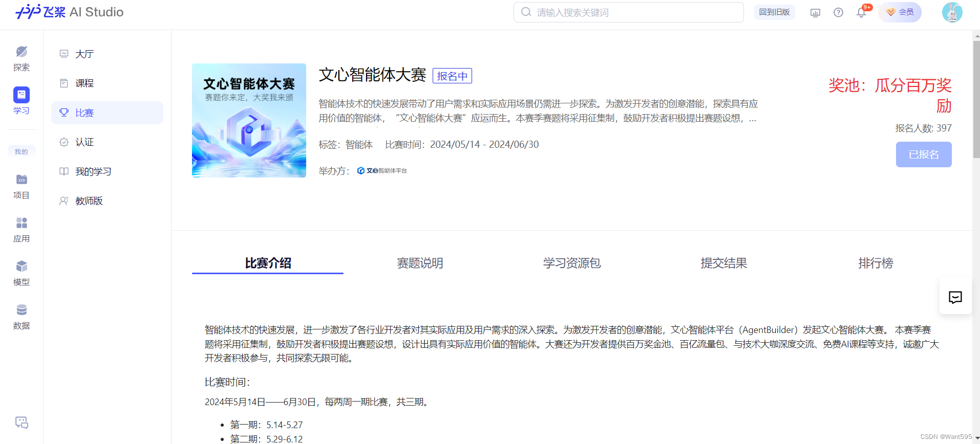Click the PaddlePaddle AI Studio logo
Viewport: 980px width, 444px height.
tap(70, 12)
